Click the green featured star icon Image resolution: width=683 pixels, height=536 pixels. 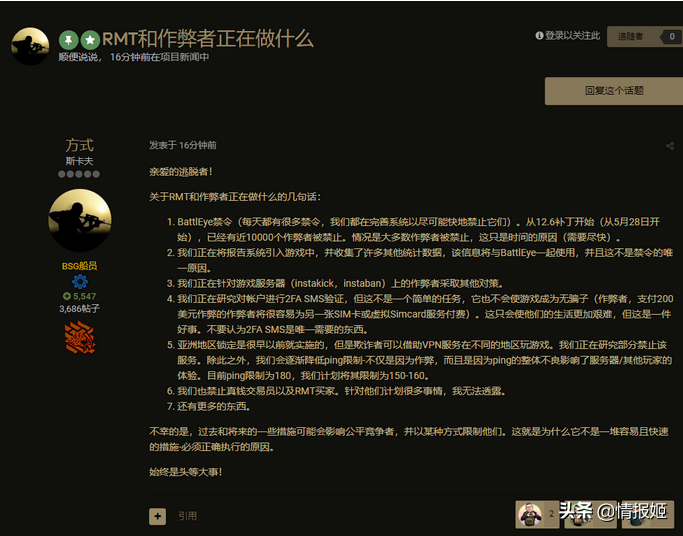90,40
